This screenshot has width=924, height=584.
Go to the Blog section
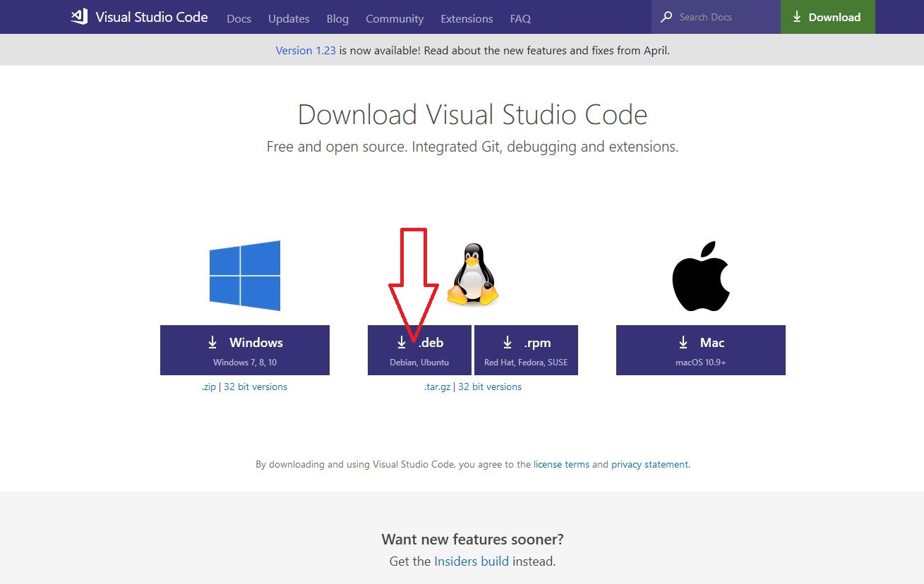(x=337, y=18)
